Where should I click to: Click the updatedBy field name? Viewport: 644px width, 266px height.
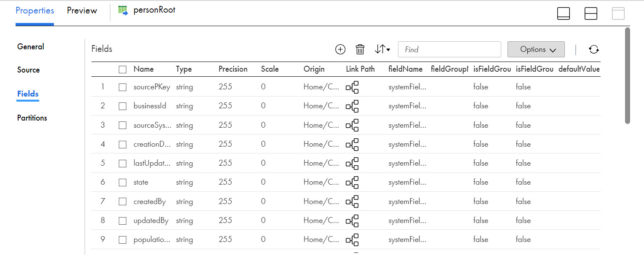pos(151,220)
